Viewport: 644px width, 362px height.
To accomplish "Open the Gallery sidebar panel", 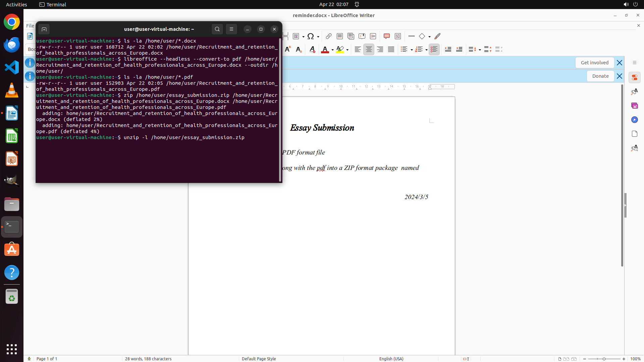I will point(634,106).
